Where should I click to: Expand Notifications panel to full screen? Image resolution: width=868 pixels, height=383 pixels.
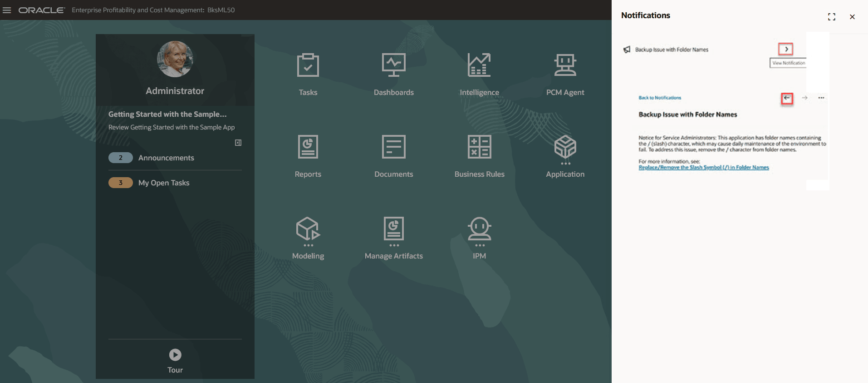[x=831, y=17]
